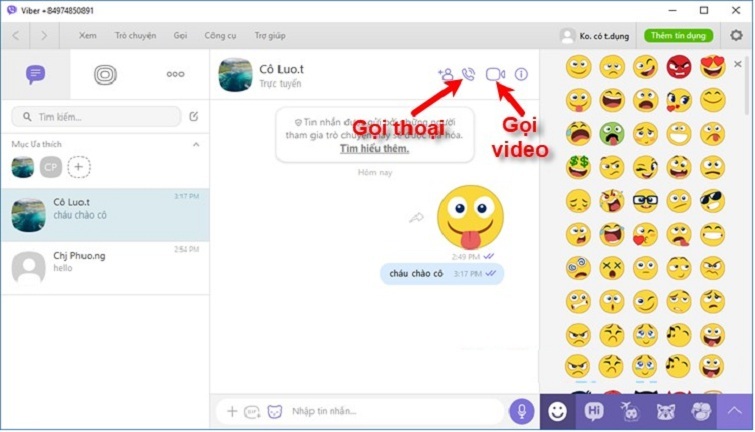Open the Trò chuyện menu

click(x=135, y=35)
